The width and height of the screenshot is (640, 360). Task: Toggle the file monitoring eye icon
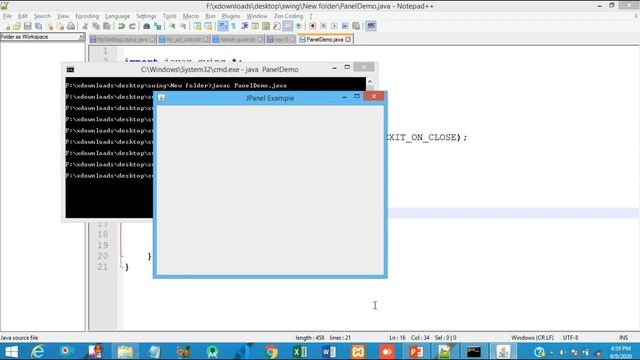pos(299,26)
